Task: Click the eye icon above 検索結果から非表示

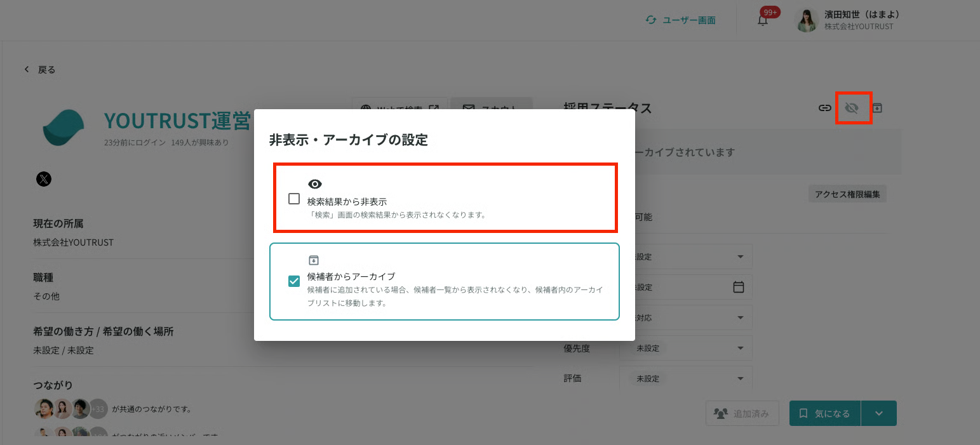Action: [315, 184]
